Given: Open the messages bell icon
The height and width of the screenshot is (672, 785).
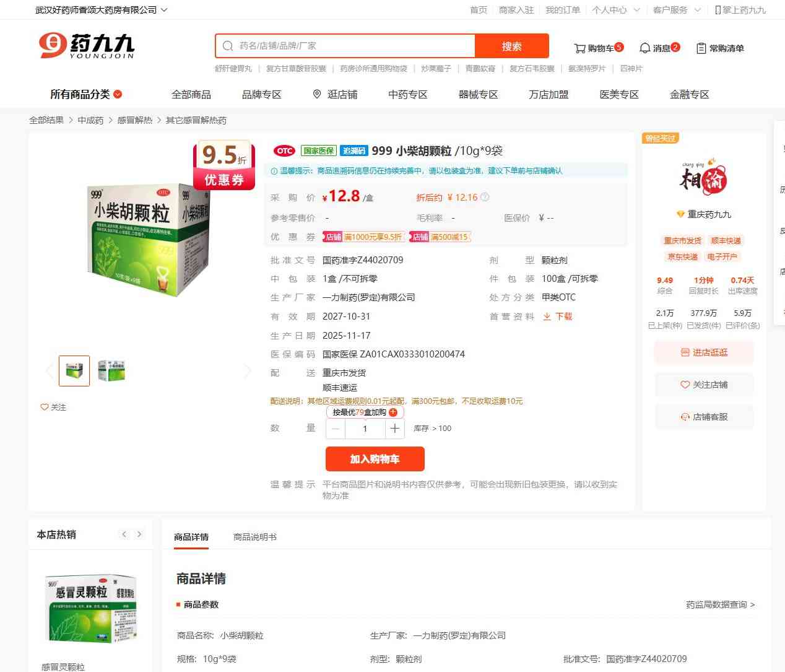Looking at the screenshot, I should pyautogui.click(x=644, y=48).
